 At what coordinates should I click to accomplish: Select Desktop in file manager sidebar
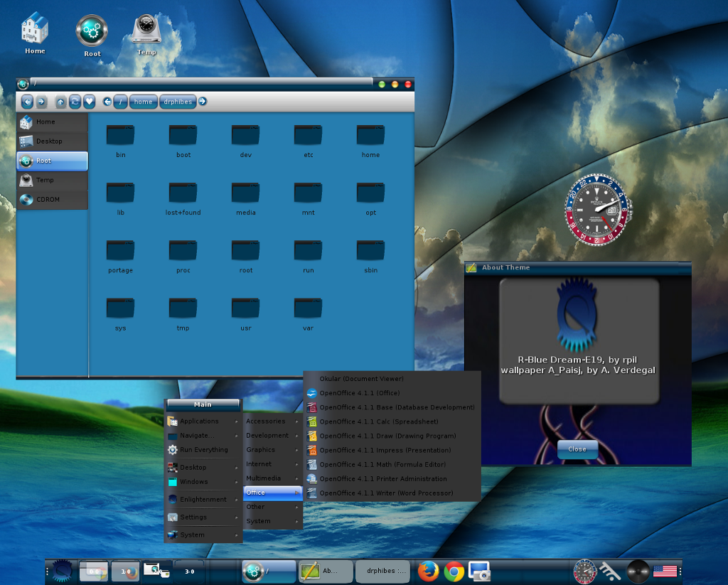click(x=52, y=141)
